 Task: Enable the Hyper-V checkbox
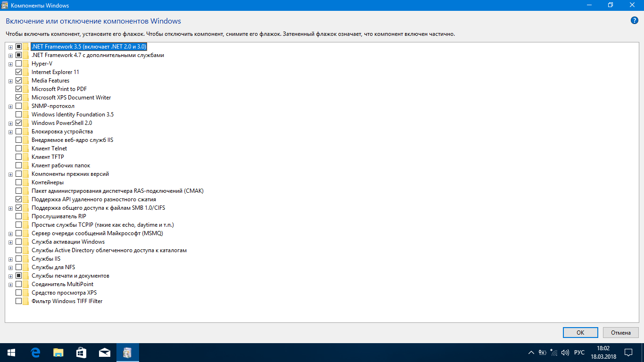19,64
